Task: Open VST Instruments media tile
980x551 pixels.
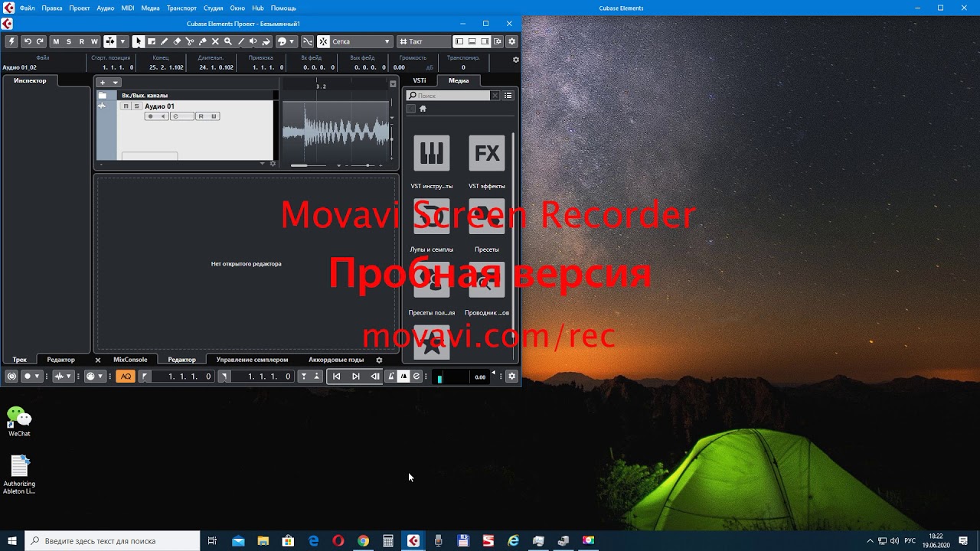Action: pos(432,153)
